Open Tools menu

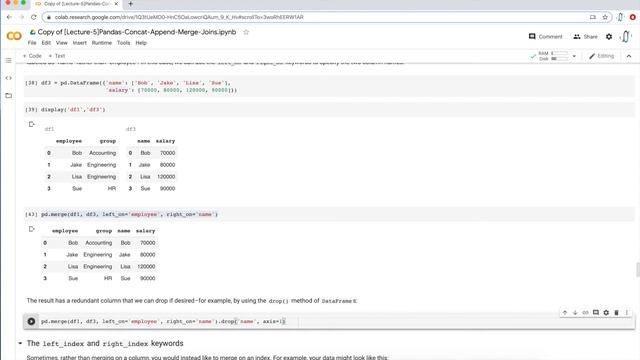pyautogui.click(x=123, y=43)
